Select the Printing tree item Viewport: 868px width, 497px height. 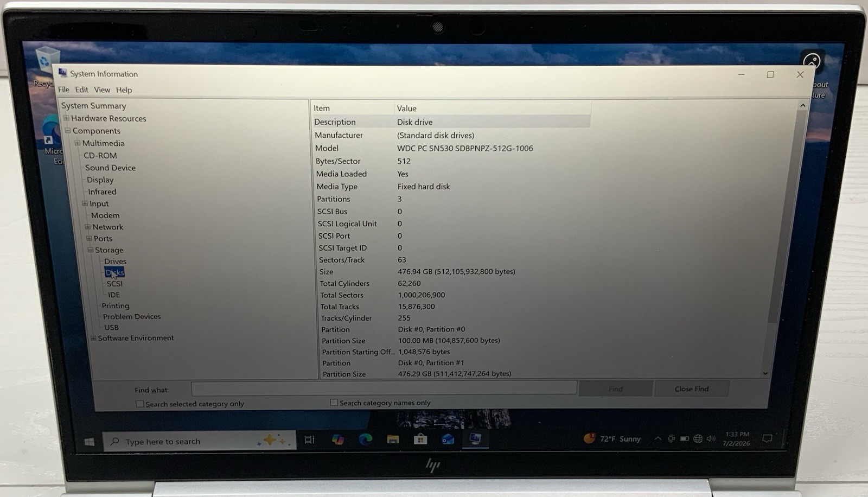pyautogui.click(x=116, y=306)
